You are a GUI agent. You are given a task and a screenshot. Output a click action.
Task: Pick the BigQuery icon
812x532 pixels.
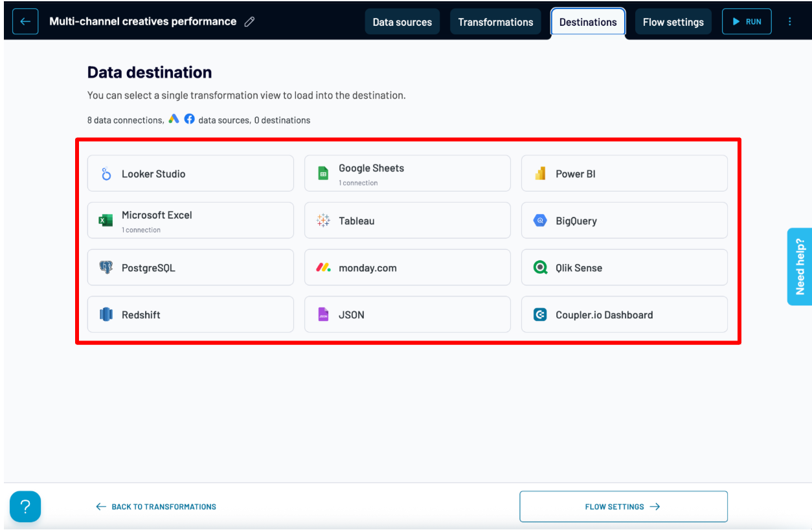point(540,221)
